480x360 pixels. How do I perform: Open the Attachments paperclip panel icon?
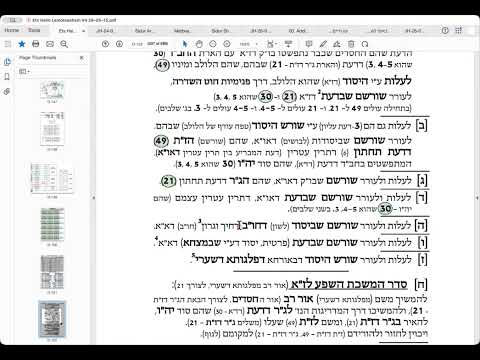tap(7, 92)
